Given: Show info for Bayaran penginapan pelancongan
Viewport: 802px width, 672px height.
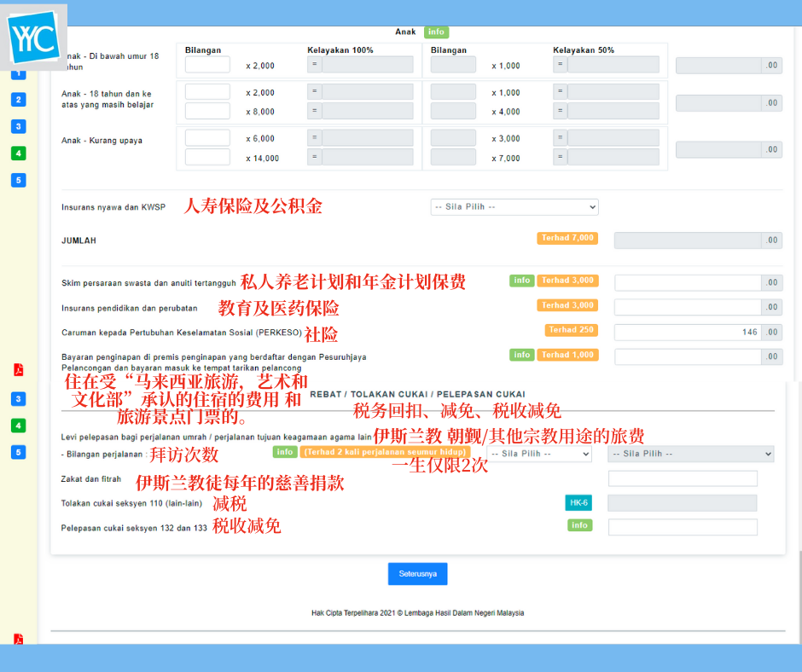Looking at the screenshot, I should [x=521, y=355].
